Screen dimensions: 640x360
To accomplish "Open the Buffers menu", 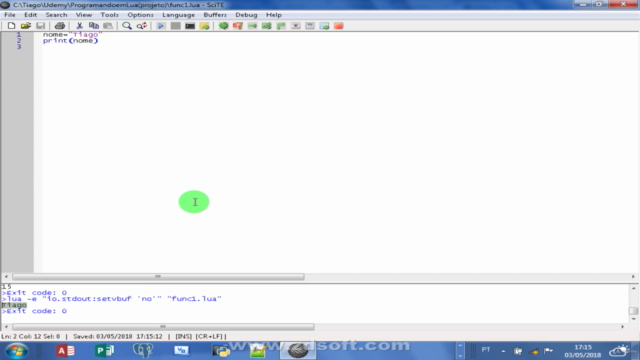I will click(215, 15).
